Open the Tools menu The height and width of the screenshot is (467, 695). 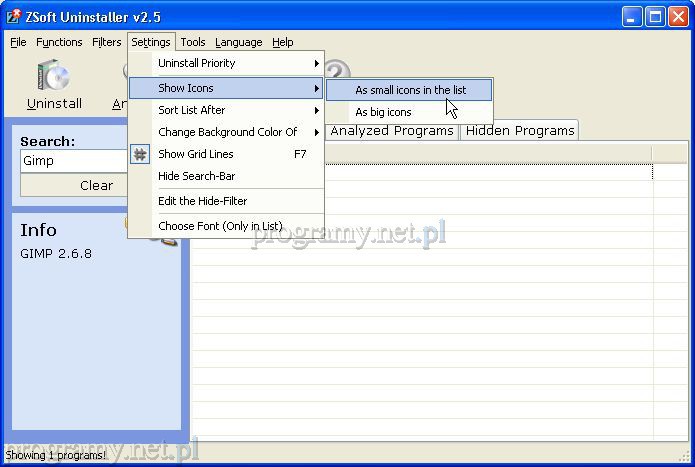pos(193,42)
